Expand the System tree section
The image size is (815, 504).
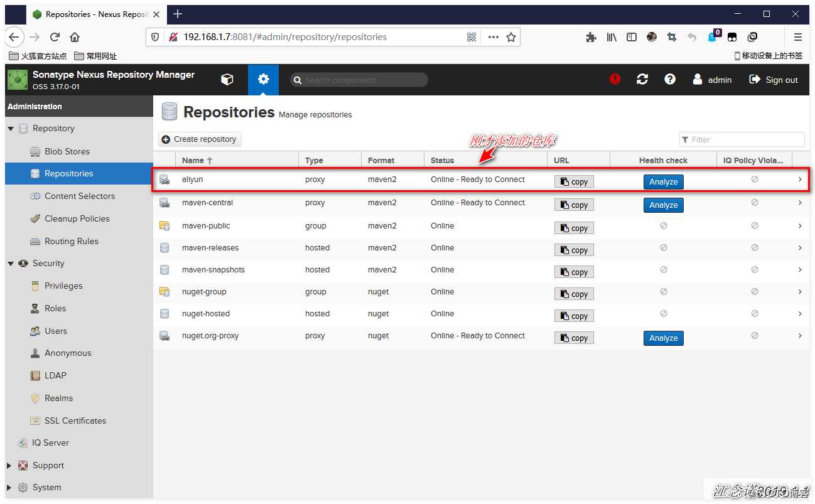[9, 488]
